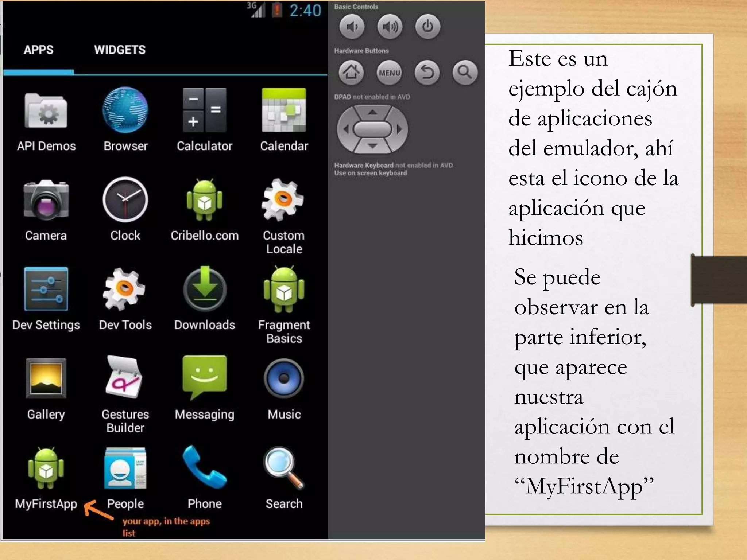Switch to the APPS tab
This screenshot has width=747, height=560.
click(38, 50)
